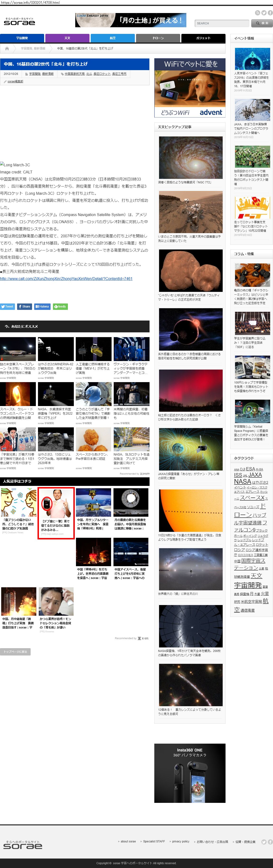Open the Facebook icon in the header

click(x=270, y=13)
